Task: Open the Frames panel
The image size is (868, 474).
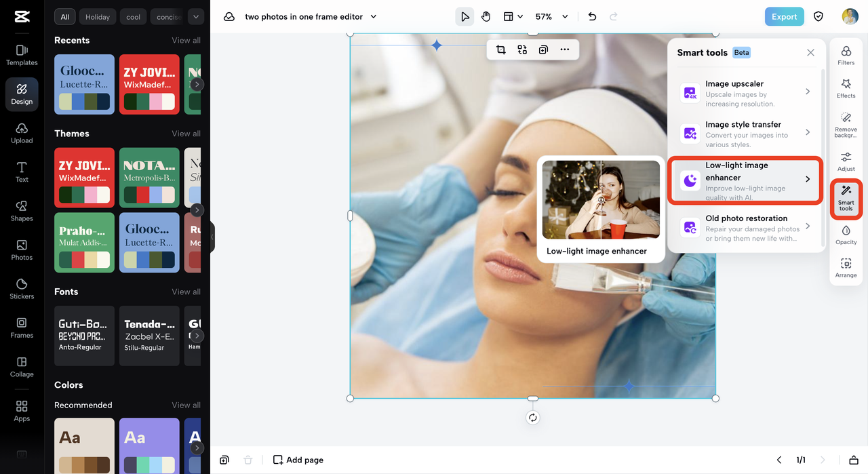Action: tap(22, 328)
